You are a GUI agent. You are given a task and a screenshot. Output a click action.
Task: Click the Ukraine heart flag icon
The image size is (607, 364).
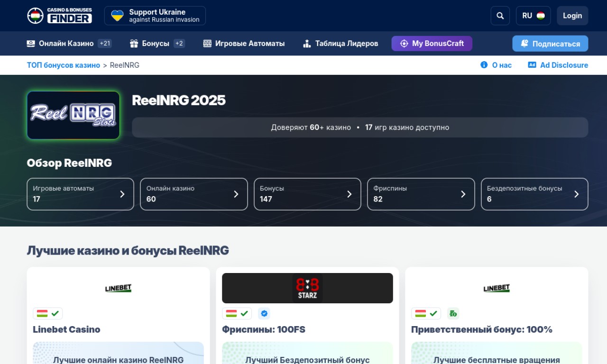pyautogui.click(x=117, y=16)
